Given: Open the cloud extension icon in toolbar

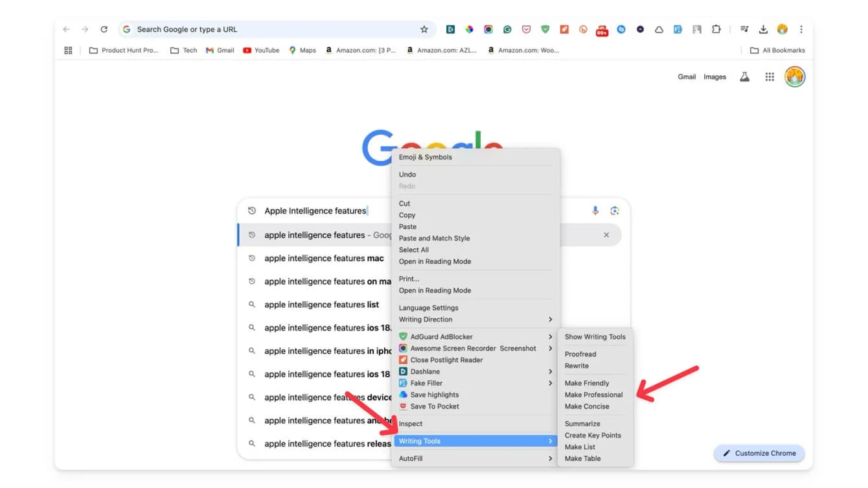Looking at the screenshot, I should tap(659, 29).
